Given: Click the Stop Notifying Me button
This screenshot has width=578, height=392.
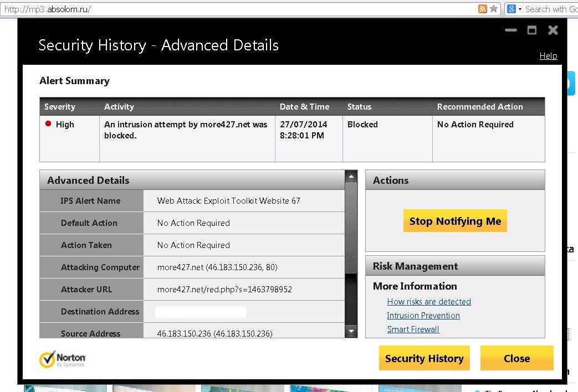Looking at the screenshot, I should tap(455, 221).
